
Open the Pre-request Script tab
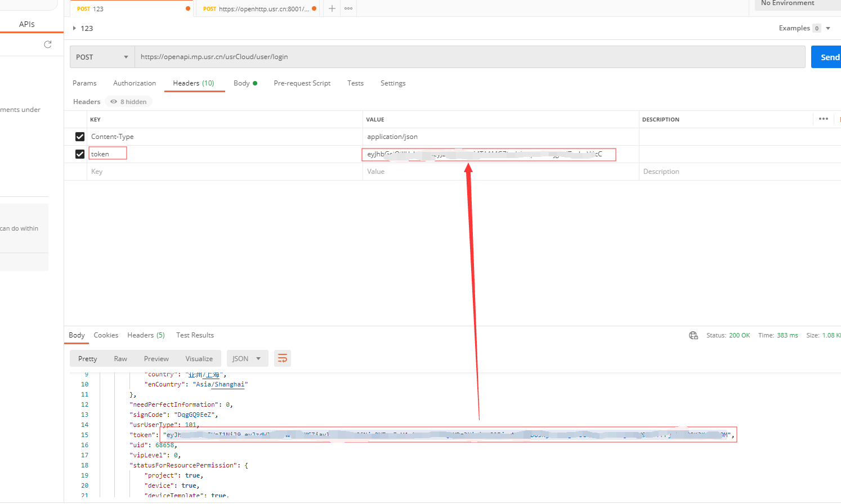[302, 83]
